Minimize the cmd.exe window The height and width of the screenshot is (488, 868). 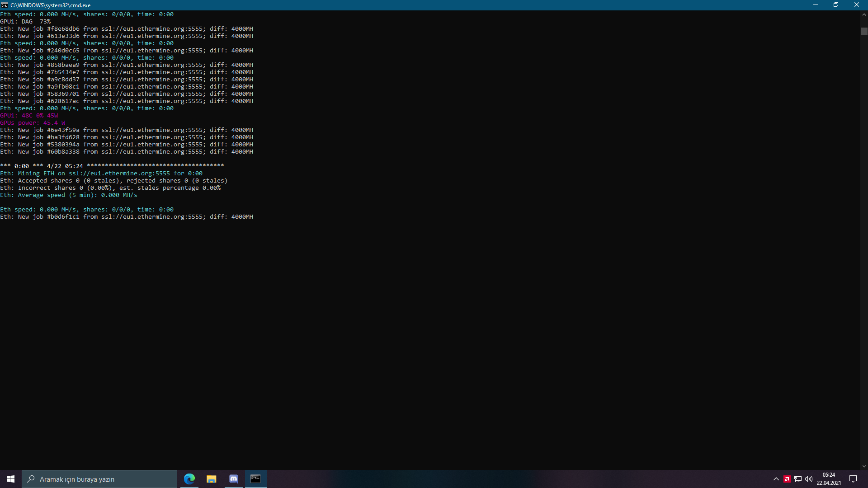816,5
